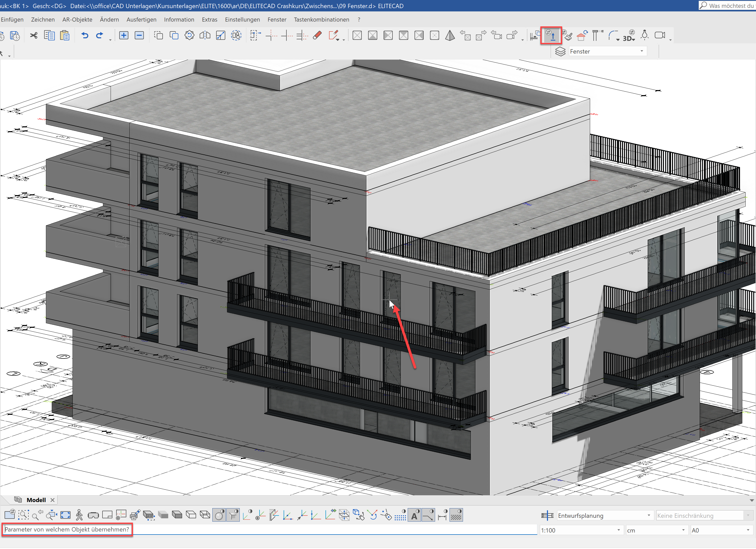Expand the red edit pencil dropdown
The width and height of the screenshot is (756, 549).
coord(338,40)
